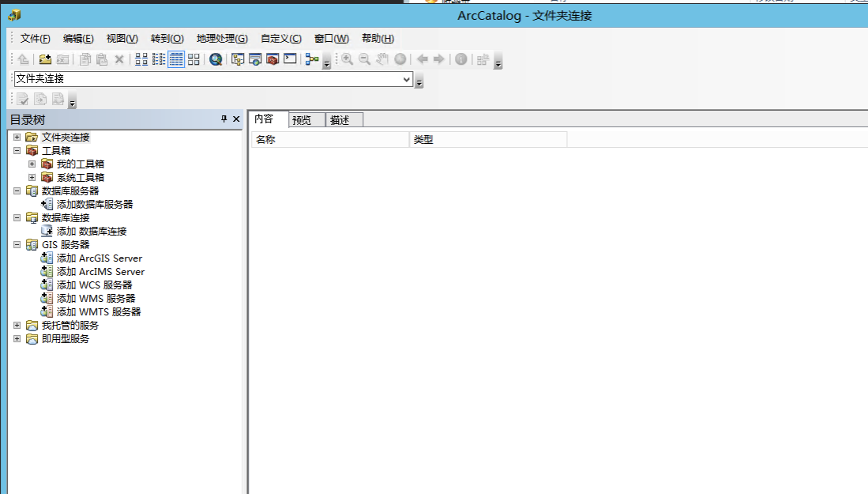Select the Details view icon
The width and height of the screenshot is (868, 494).
[x=176, y=59]
